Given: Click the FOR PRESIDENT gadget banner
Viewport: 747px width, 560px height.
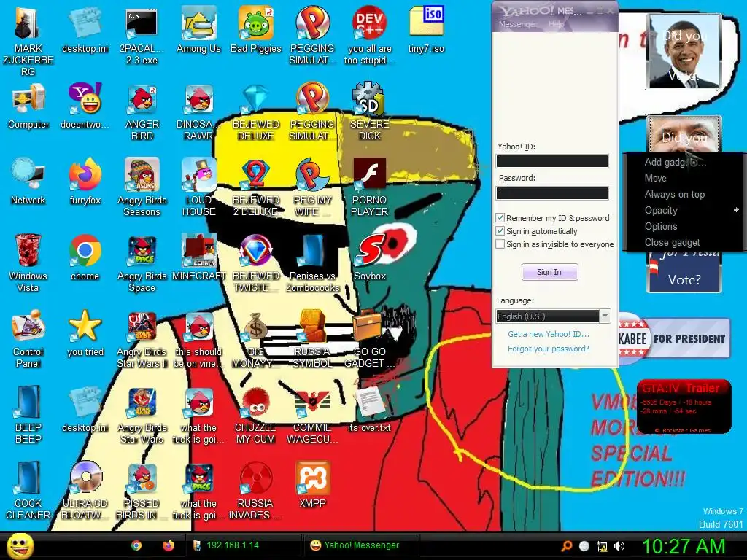Looking at the screenshot, I should (675, 338).
